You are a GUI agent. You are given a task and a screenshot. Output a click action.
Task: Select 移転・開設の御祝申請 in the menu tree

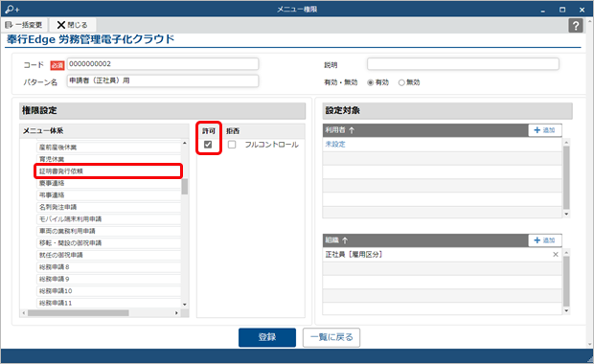coord(108,242)
